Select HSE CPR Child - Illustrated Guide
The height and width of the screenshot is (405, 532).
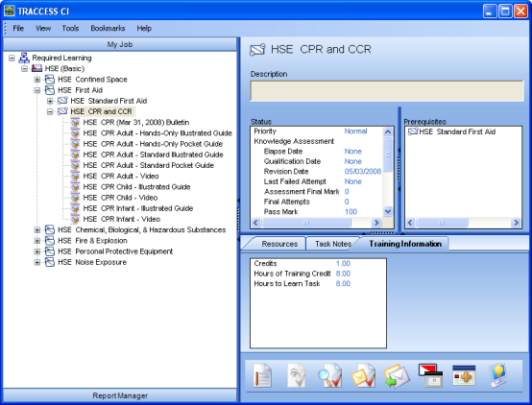[136, 187]
